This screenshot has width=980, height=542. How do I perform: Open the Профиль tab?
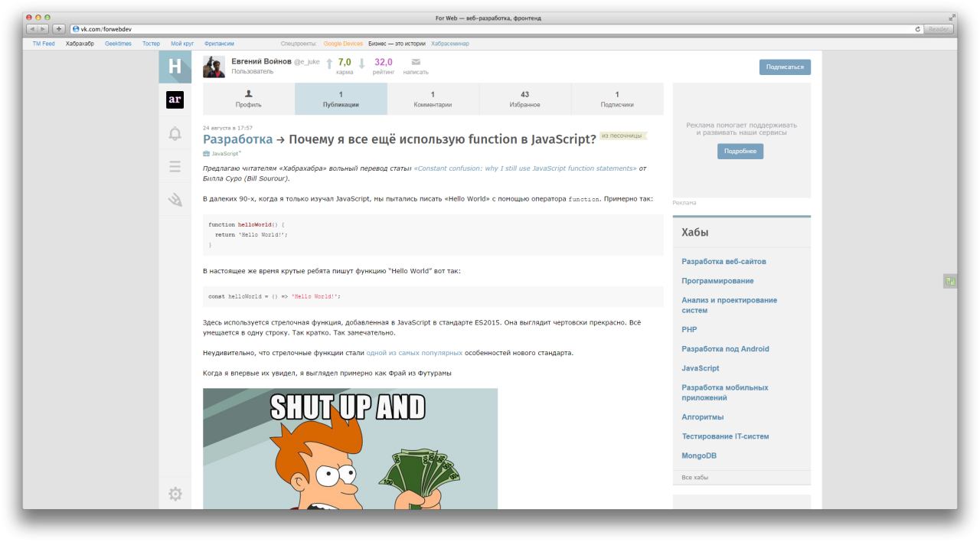pyautogui.click(x=249, y=99)
